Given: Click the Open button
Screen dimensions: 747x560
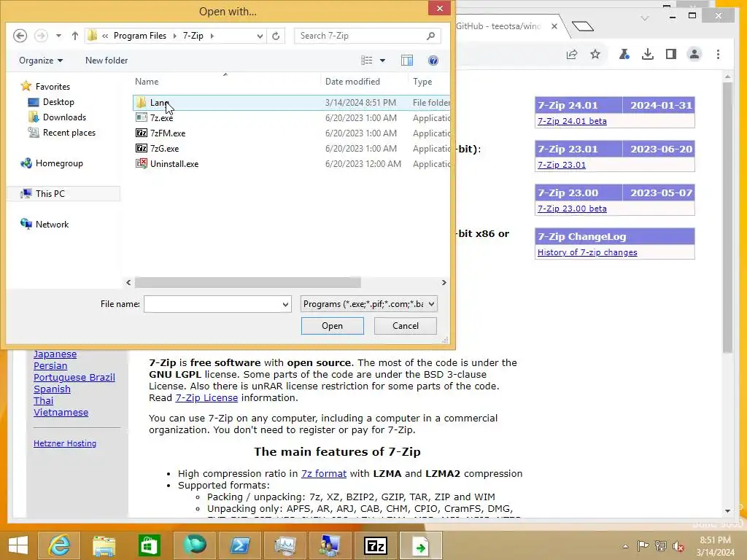Looking at the screenshot, I should pos(333,326).
